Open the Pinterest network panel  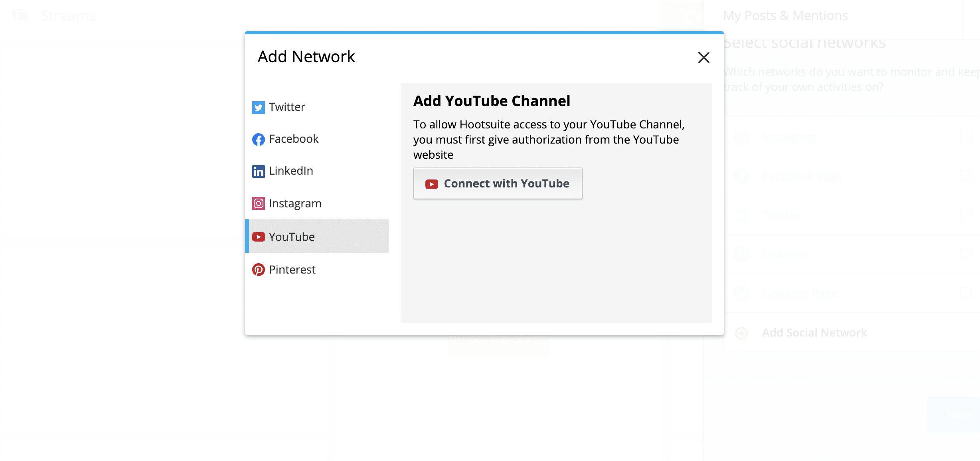[292, 270]
